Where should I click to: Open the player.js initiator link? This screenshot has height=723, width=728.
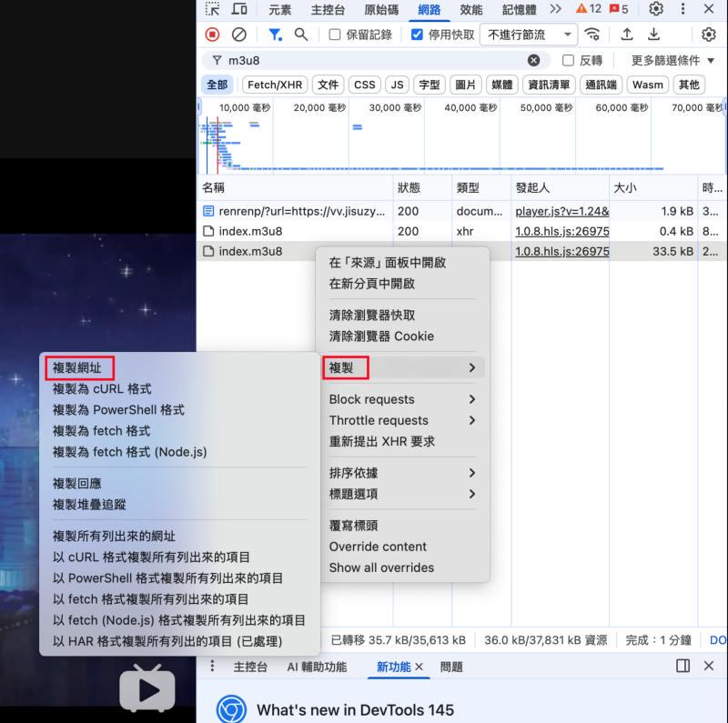pyautogui.click(x=561, y=211)
